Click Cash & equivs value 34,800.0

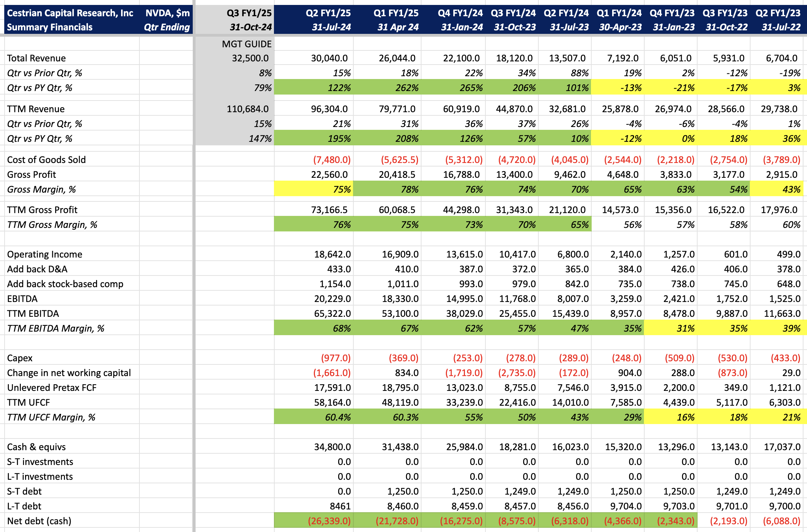coord(332,447)
